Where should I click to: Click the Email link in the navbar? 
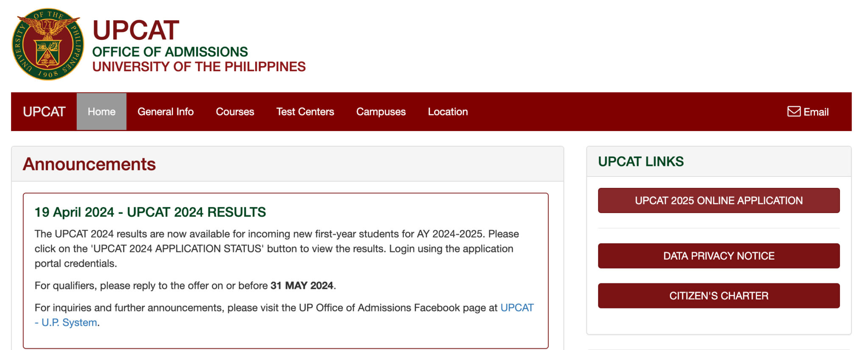tap(815, 112)
